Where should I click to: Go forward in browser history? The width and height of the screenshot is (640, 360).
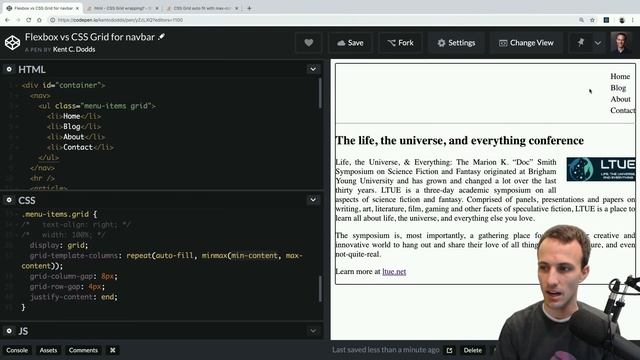point(18,20)
